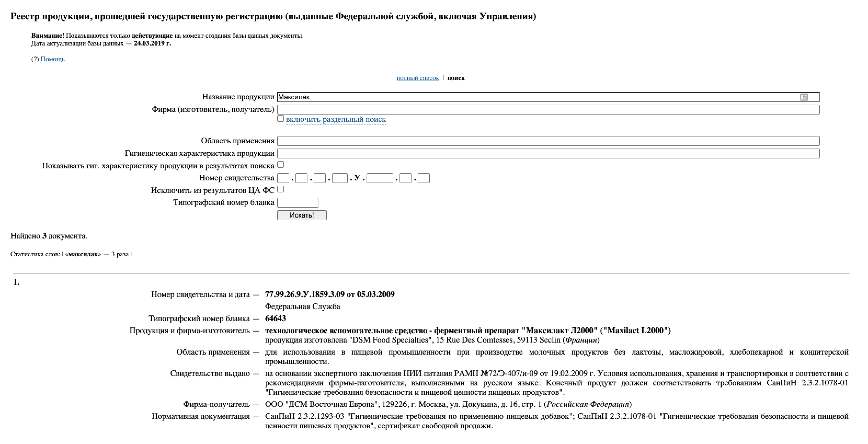
Task: Select certificate number 77.99.26.9.У.1859.3.09 от 05.03.2009
Action: point(329,294)
